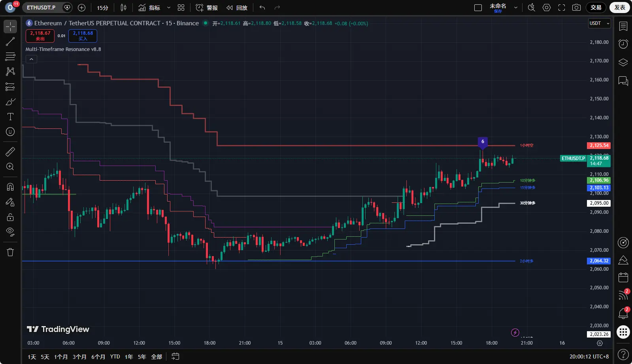The height and width of the screenshot is (364, 632).
Task: Toggle fullscreen mode
Action: (x=562, y=8)
